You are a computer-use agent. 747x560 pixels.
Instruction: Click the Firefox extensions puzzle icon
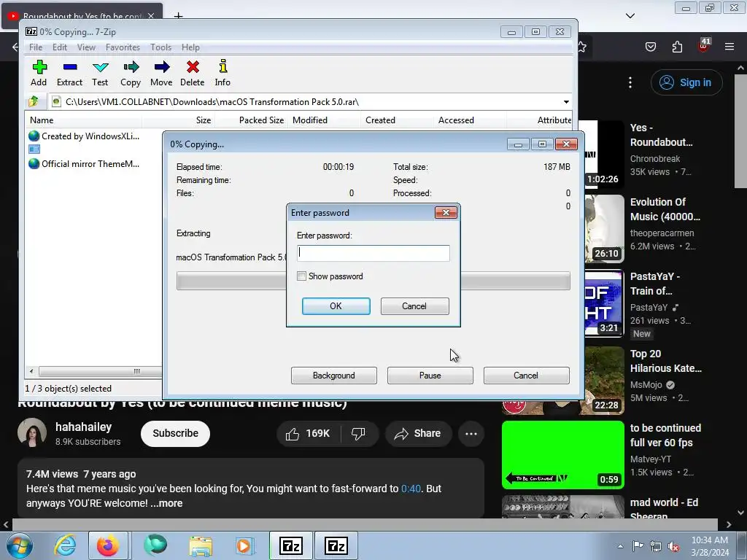(x=677, y=47)
